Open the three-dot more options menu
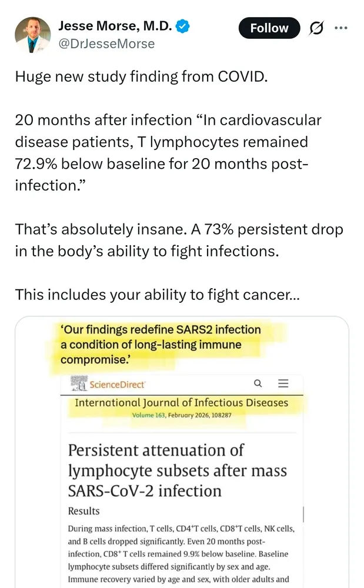364x588 pixels. pos(341,28)
